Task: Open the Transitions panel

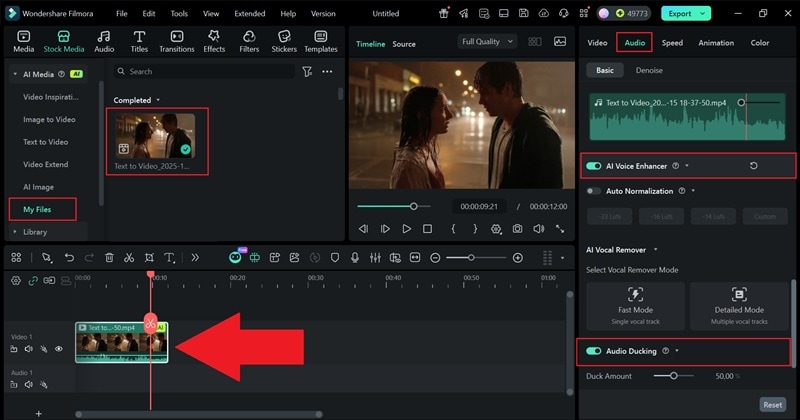Action: click(x=177, y=41)
